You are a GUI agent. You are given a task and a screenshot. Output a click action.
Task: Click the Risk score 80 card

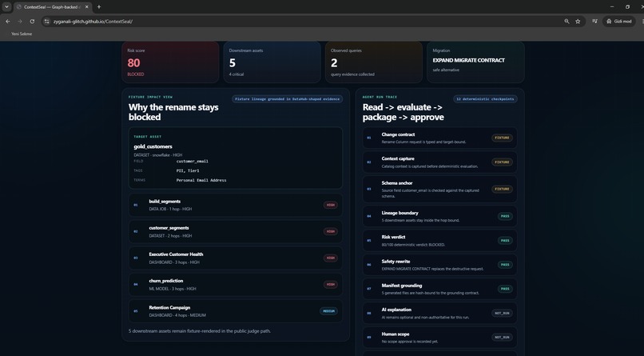click(x=170, y=62)
